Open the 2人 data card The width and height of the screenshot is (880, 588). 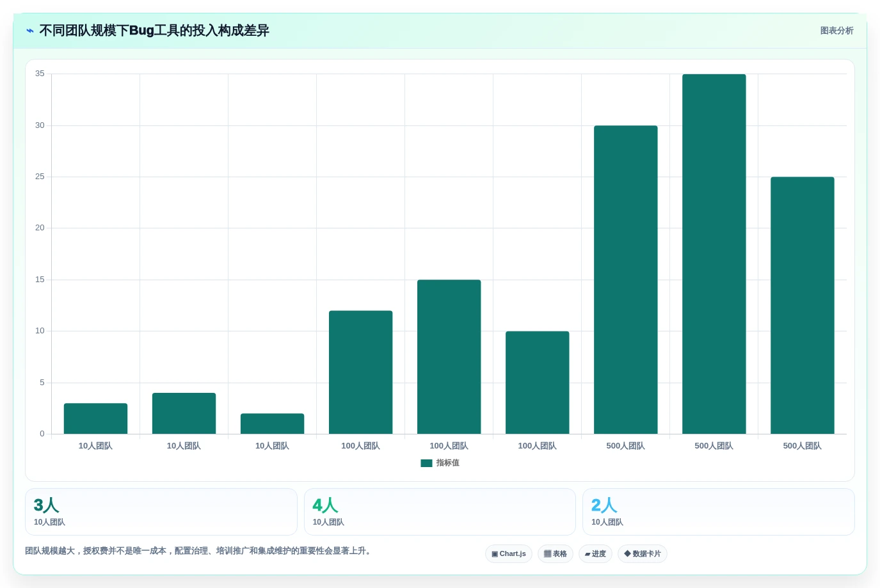click(x=719, y=512)
